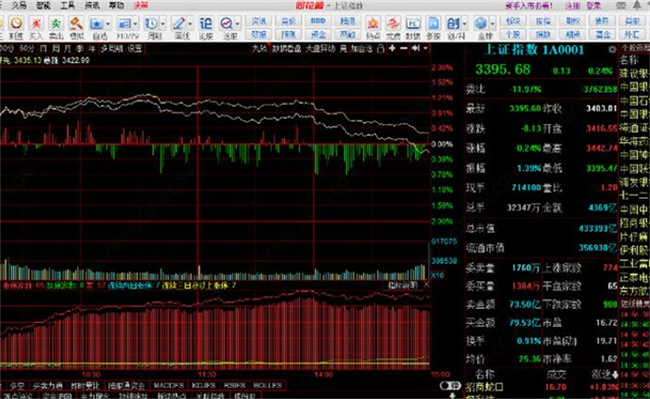Viewport: 650px width, 399px height.
Task: Expand the 自选 dropdown arrow
Action: 108,24
